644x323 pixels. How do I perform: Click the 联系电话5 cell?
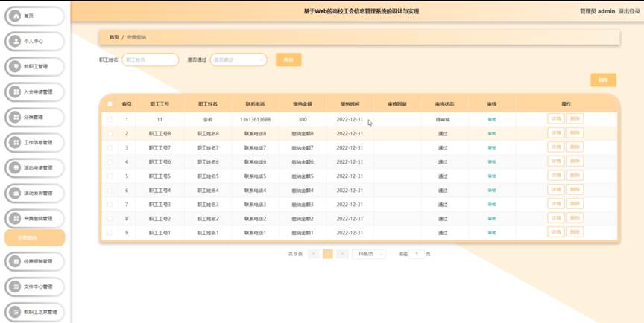pos(255,176)
